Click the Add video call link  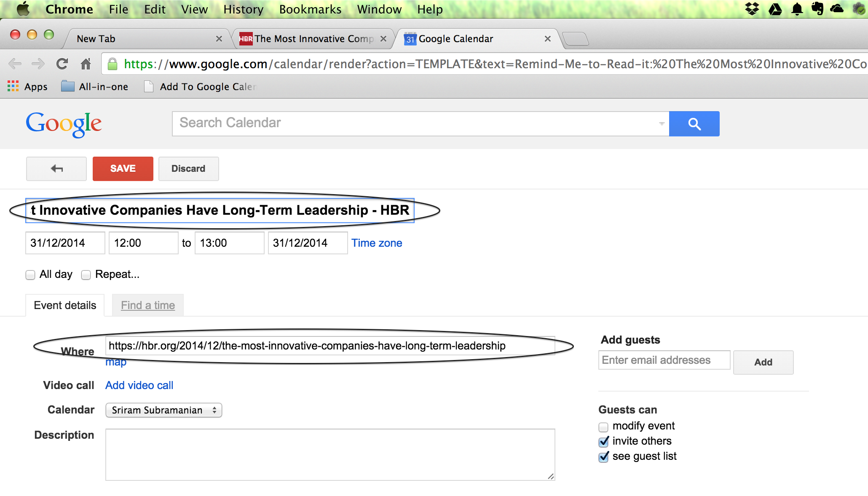click(139, 385)
